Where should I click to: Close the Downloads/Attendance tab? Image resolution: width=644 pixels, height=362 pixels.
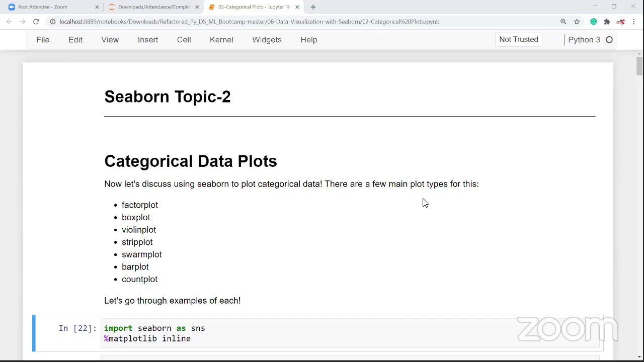(197, 7)
